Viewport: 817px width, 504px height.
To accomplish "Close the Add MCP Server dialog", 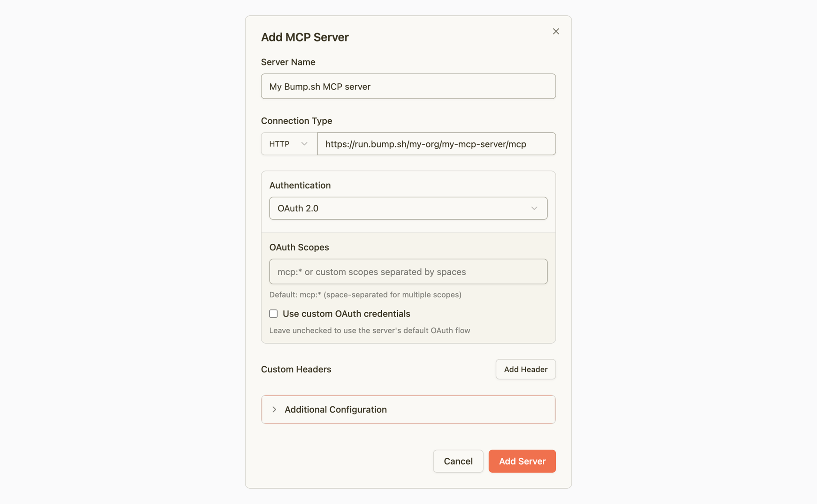I will (556, 31).
